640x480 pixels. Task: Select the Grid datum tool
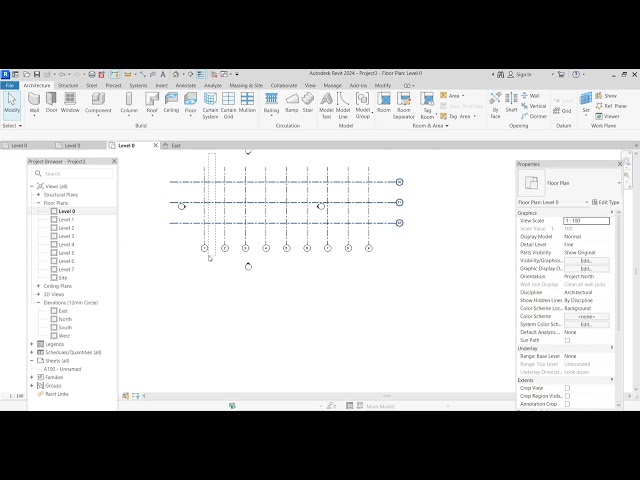coord(562,111)
